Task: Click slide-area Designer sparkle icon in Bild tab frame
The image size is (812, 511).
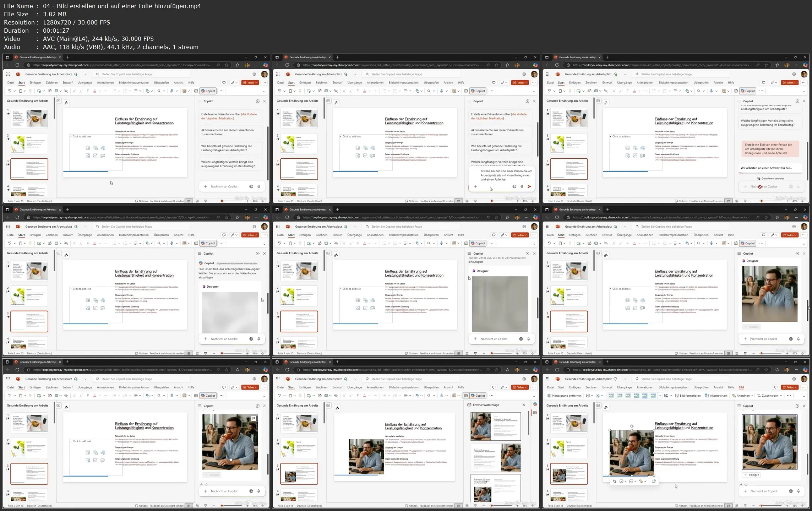Action: tap(606, 407)
